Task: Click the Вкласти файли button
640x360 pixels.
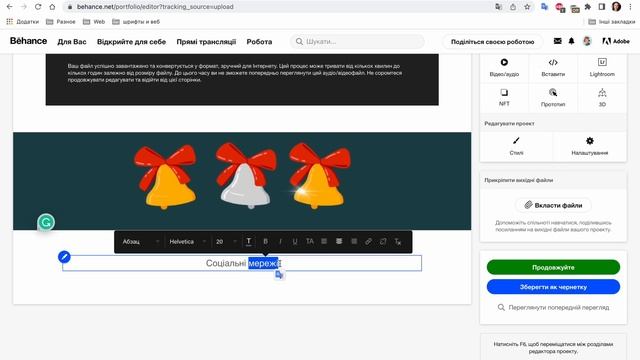Action: coord(553,205)
